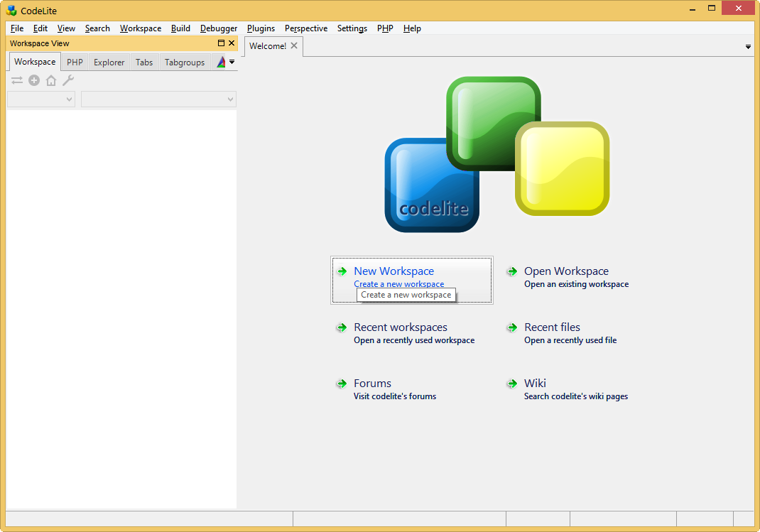Click the "Visit codelite's forums" text
Viewport: 760px width, 532px height.
395,396
